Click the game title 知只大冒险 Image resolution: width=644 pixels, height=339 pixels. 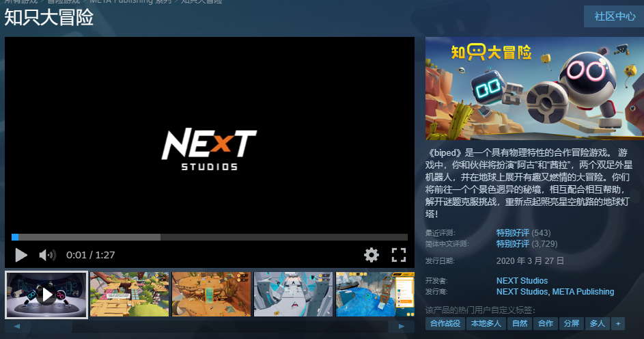click(x=49, y=18)
